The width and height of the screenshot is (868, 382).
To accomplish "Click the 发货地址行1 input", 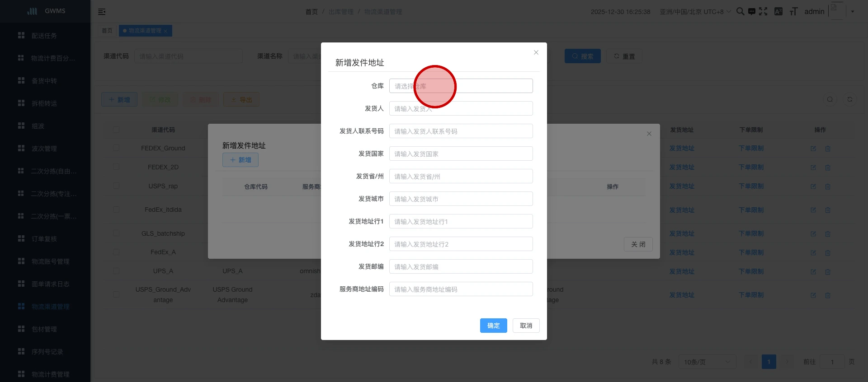I will (x=461, y=221).
